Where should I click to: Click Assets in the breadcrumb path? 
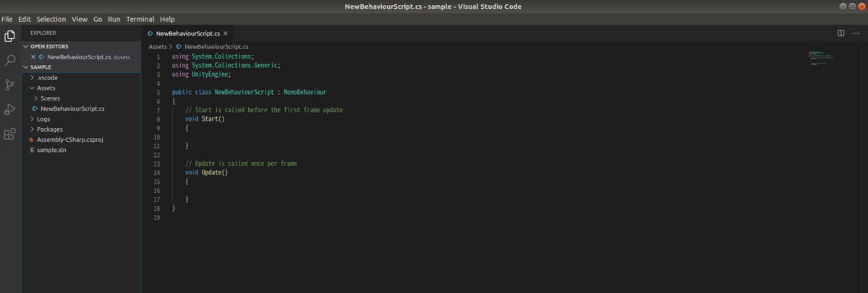point(157,46)
